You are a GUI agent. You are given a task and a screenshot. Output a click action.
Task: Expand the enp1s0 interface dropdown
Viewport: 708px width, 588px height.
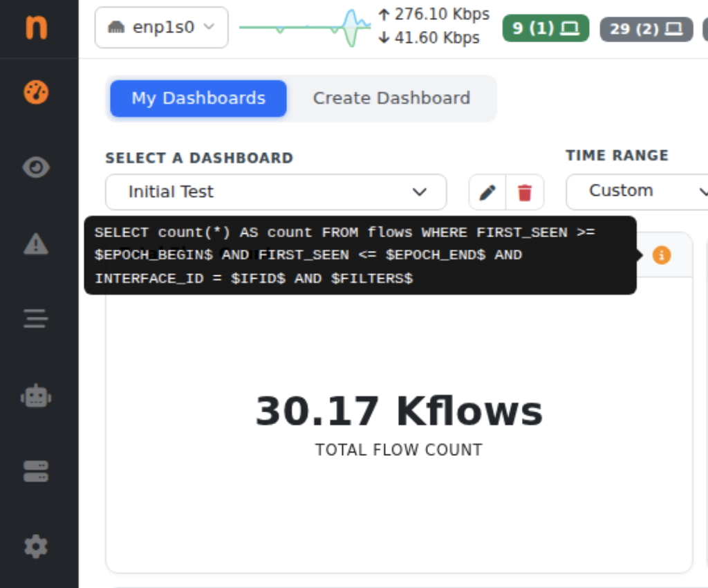[x=161, y=28]
